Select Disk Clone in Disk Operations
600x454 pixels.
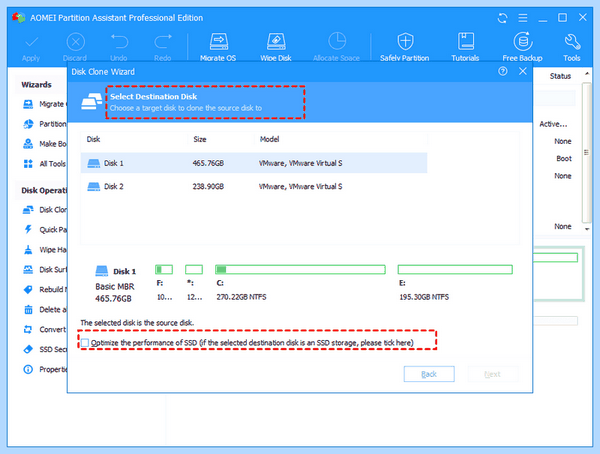coord(44,210)
